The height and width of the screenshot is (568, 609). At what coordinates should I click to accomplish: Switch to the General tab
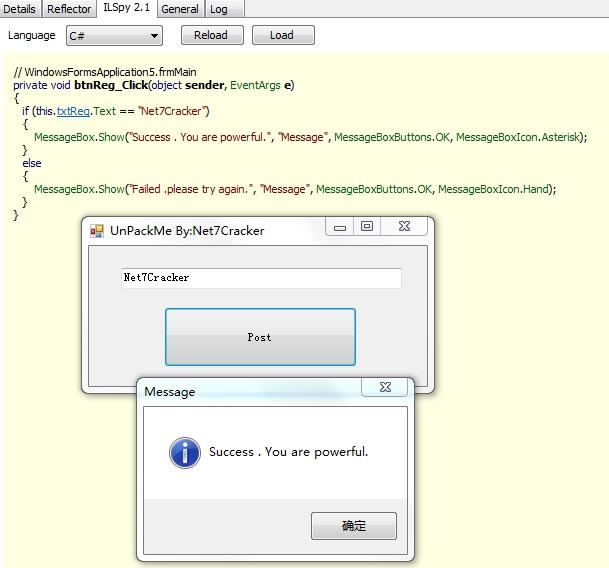click(180, 9)
